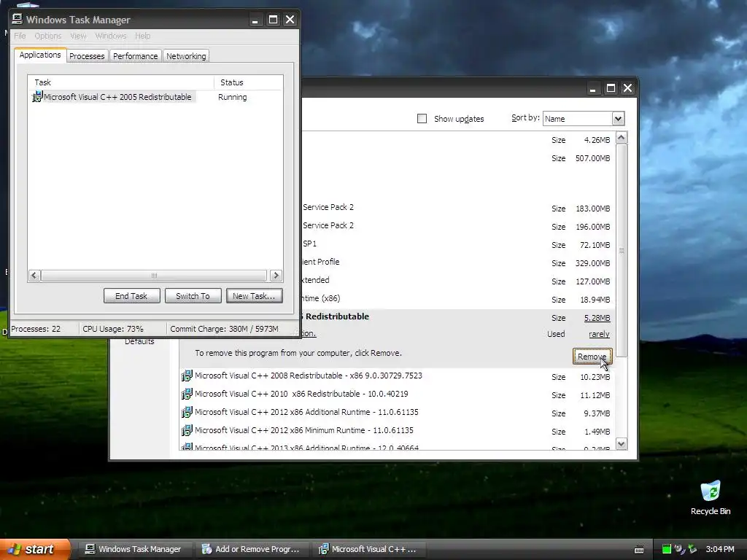Click the icon of Visual C++ 2008 Redistributable
Screen dimensions: 747x560
click(x=187, y=376)
